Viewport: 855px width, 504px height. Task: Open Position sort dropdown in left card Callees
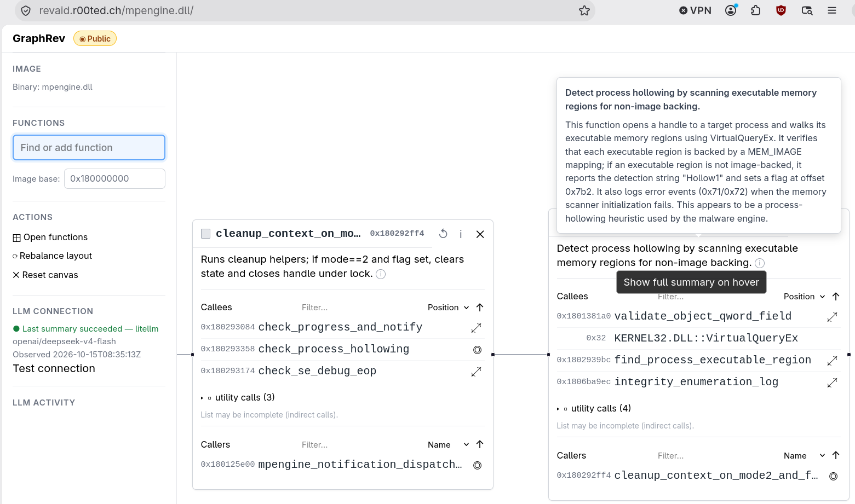pyautogui.click(x=448, y=308)
